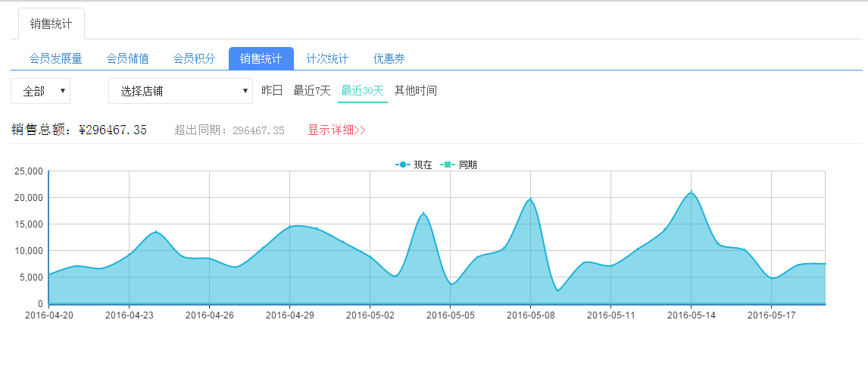Viewport: 868px width, 370px height.
Task: Open the 选择店铺 store dropdown
Action: tap(180, 91)
